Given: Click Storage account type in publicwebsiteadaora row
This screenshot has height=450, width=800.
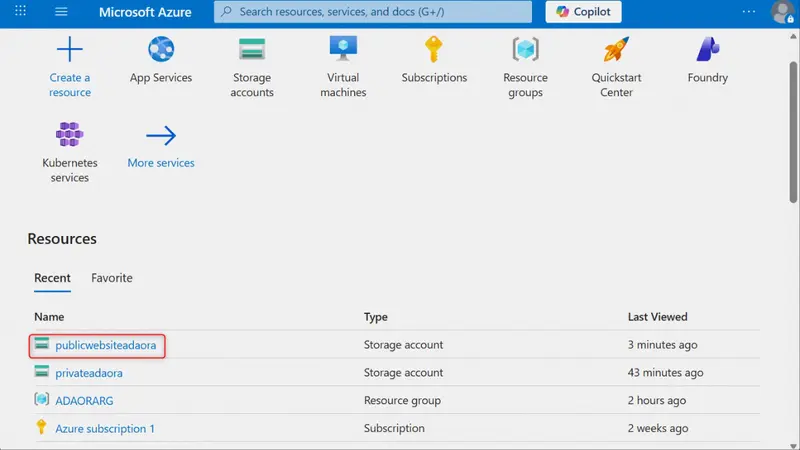Looking at the screenshot, I should coord(403,345).
